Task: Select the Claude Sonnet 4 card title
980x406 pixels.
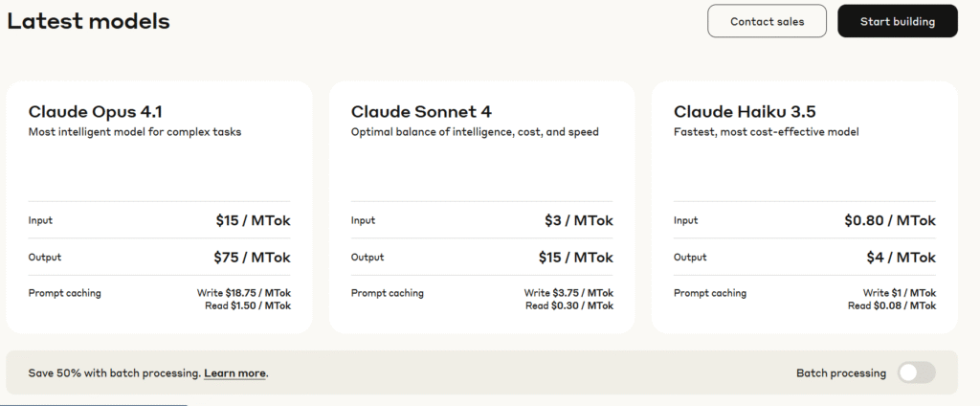Action: (421, 112)
